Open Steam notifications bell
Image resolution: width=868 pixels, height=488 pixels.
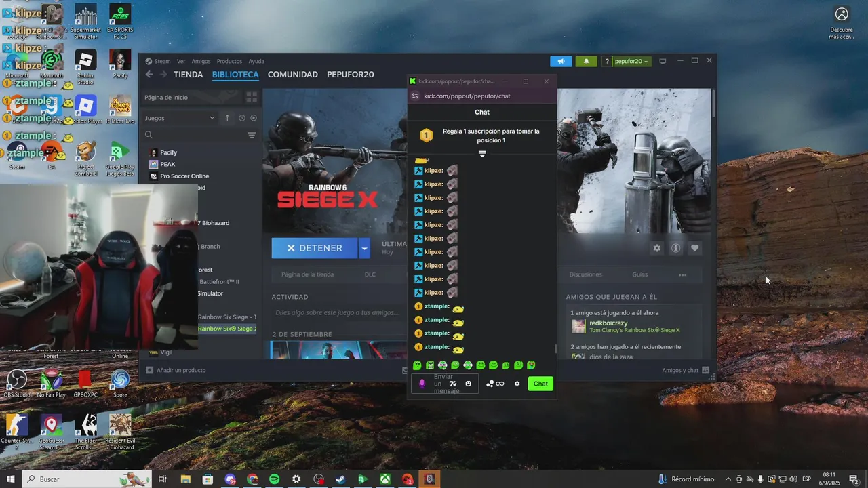pyautogui.click(x=587, y=61)
